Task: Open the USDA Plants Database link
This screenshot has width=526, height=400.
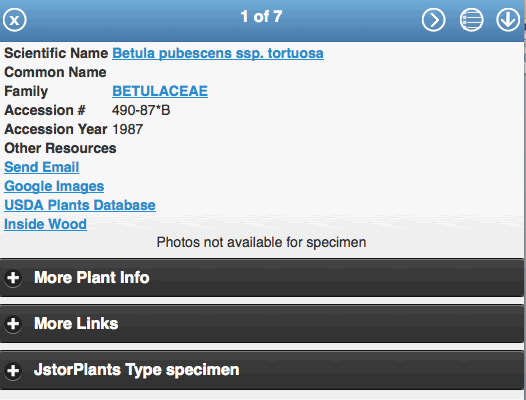Action: (80, 205)
